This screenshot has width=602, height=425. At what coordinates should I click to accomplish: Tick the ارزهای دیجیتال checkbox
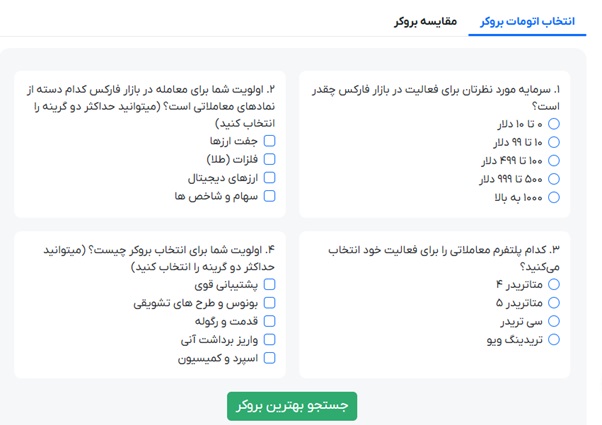[x=269, y=178]
